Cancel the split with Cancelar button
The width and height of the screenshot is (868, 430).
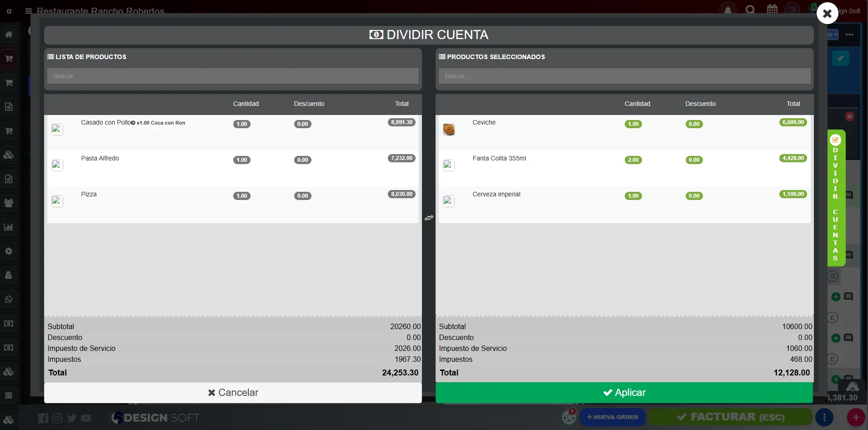pos(233,393)
